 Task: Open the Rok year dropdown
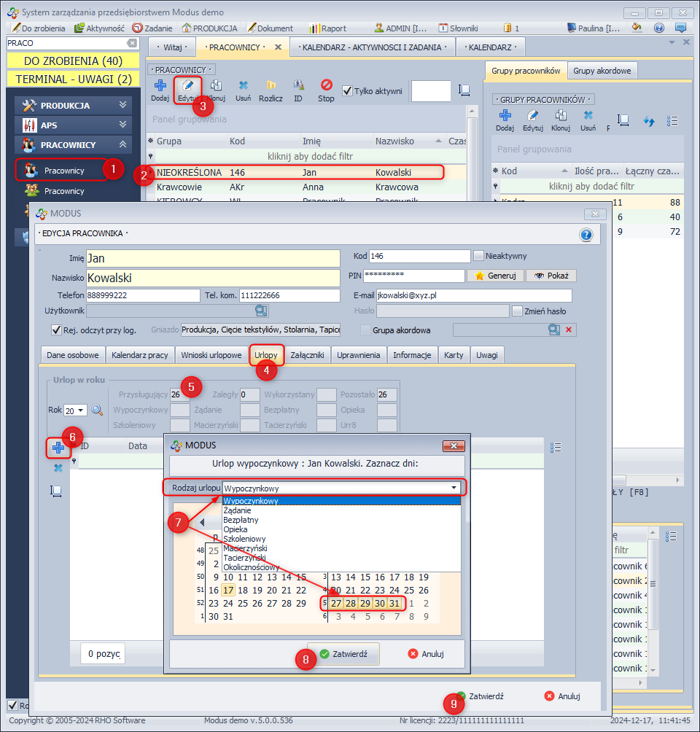(79, 410)
